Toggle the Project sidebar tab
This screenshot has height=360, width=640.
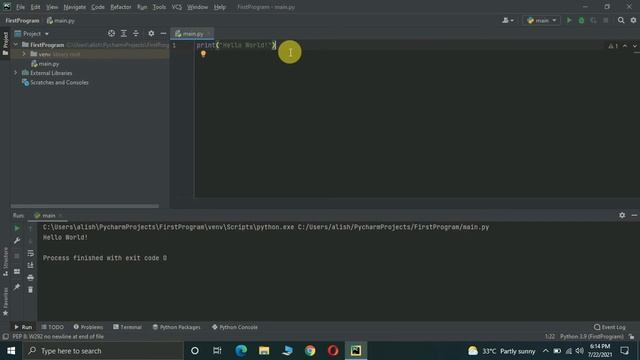pos(5,44)
